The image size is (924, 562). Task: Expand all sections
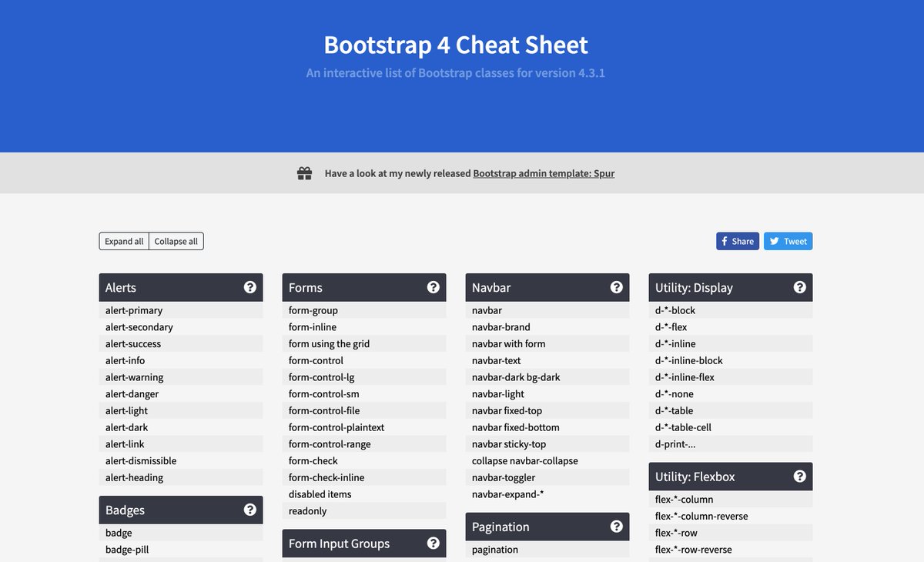pos(124,241)
